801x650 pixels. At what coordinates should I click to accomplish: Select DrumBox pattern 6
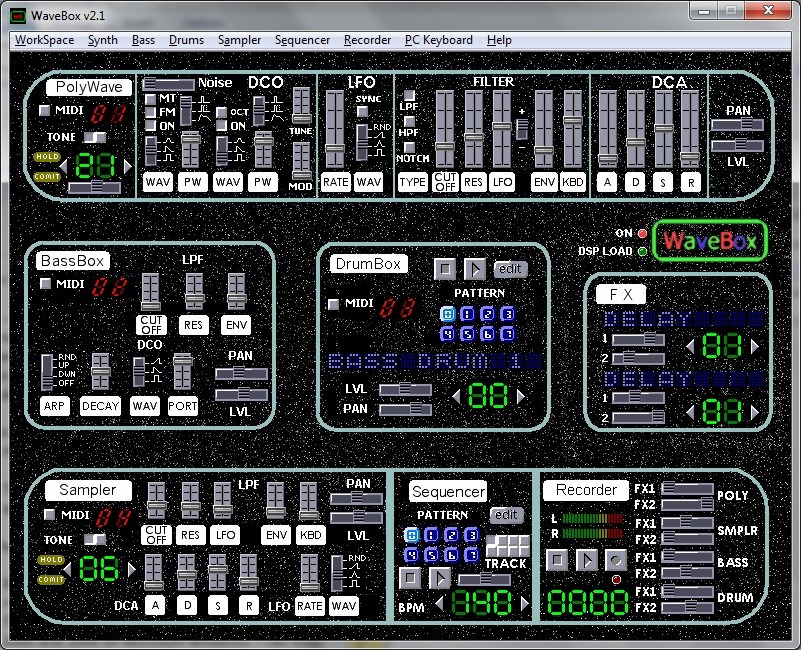click(487, 334)
